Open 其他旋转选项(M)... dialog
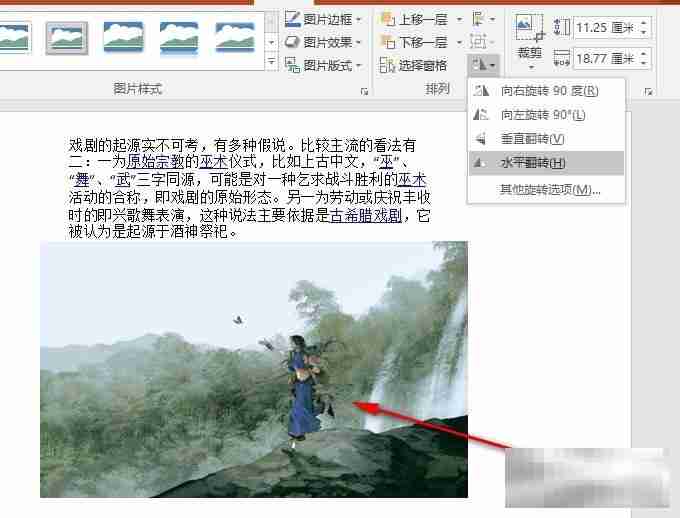 pos(546,189)
